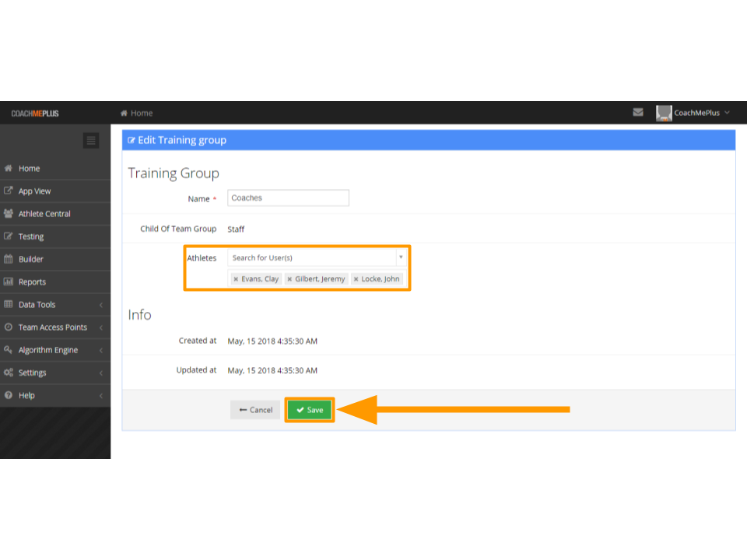747x560 pixels.
Task: Click the Data Tools label in sidebar
Action: 37,305
